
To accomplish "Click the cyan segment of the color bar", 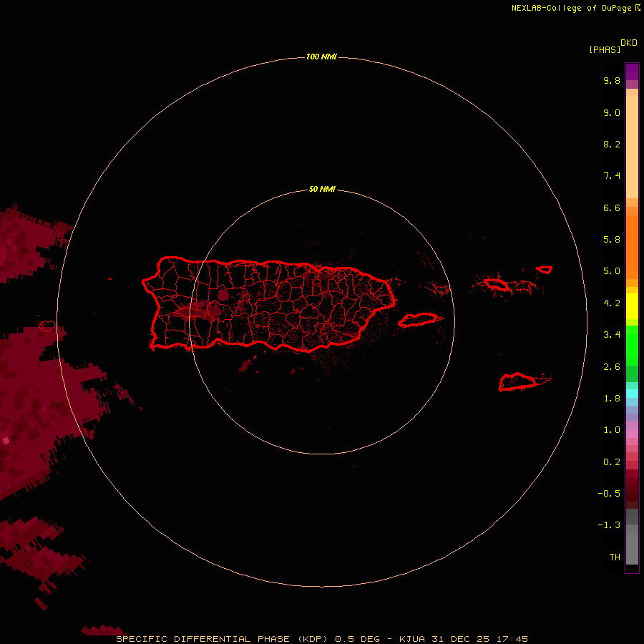I will (632, 394).
